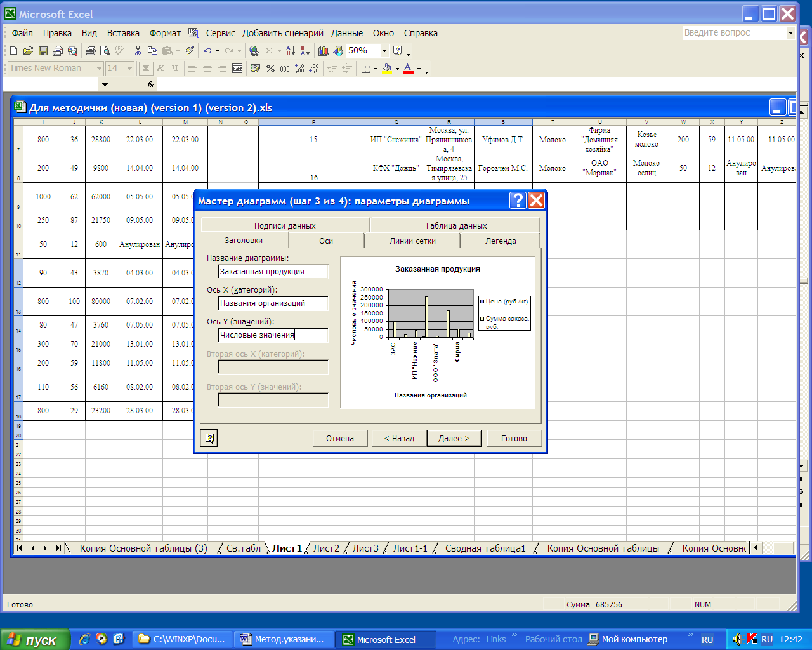This screenshot has height=650, width=812.
Task: Click the Decrease Decimal icon
Action: click(x=314, y=69)
